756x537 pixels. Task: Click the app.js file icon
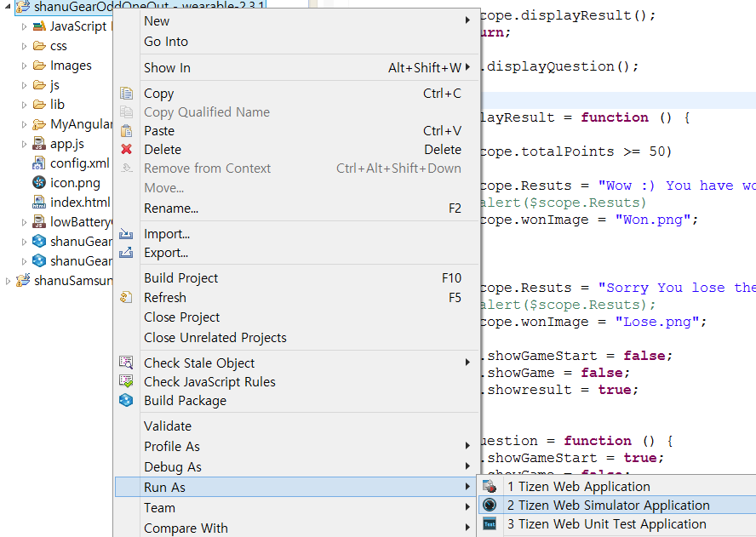click(x=39, y=143)
